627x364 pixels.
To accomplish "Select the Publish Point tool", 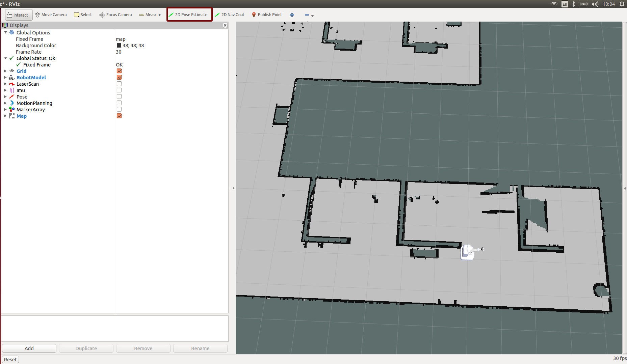I will (x=266, y=15).
